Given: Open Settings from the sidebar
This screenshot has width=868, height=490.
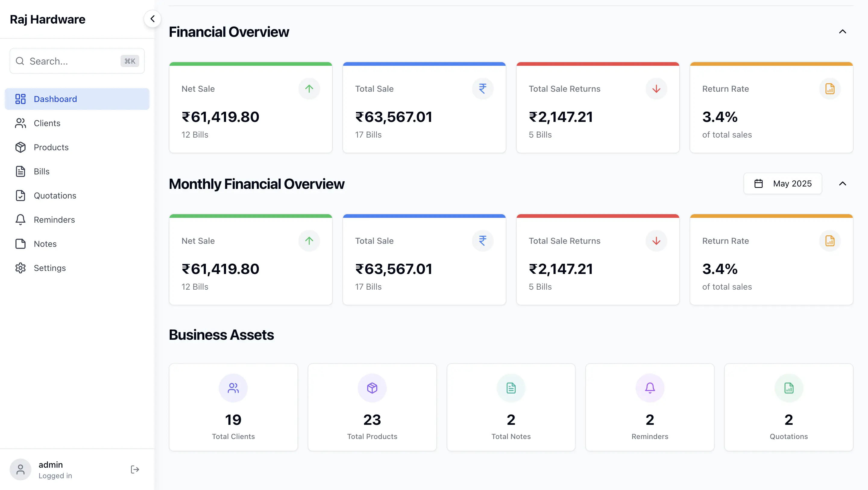Looking at the screenshot, I should coord(49,268).
